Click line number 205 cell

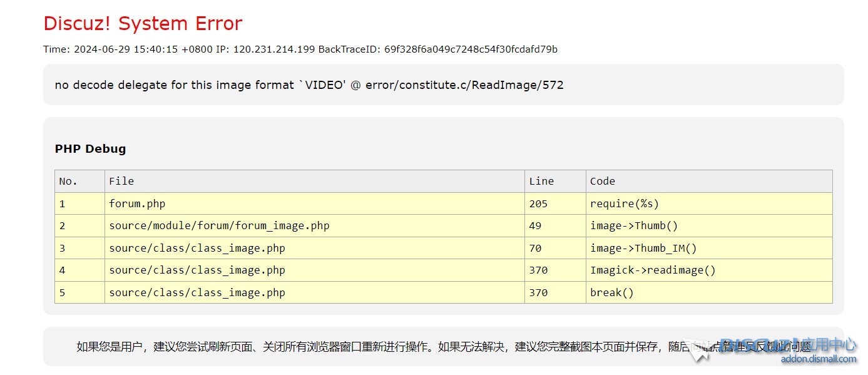[538, 204]
